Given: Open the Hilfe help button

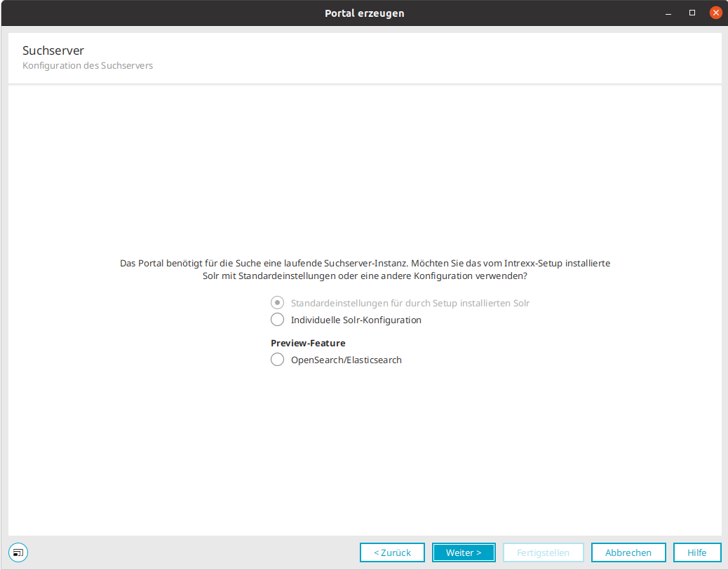Looking at the screenshot, I should [x=697, y=552].
